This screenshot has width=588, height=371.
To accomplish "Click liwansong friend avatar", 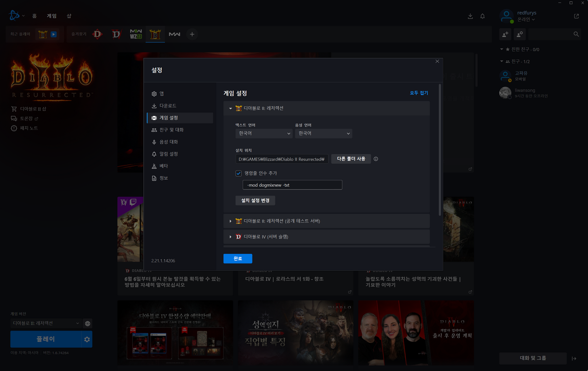I will (505, 93).
